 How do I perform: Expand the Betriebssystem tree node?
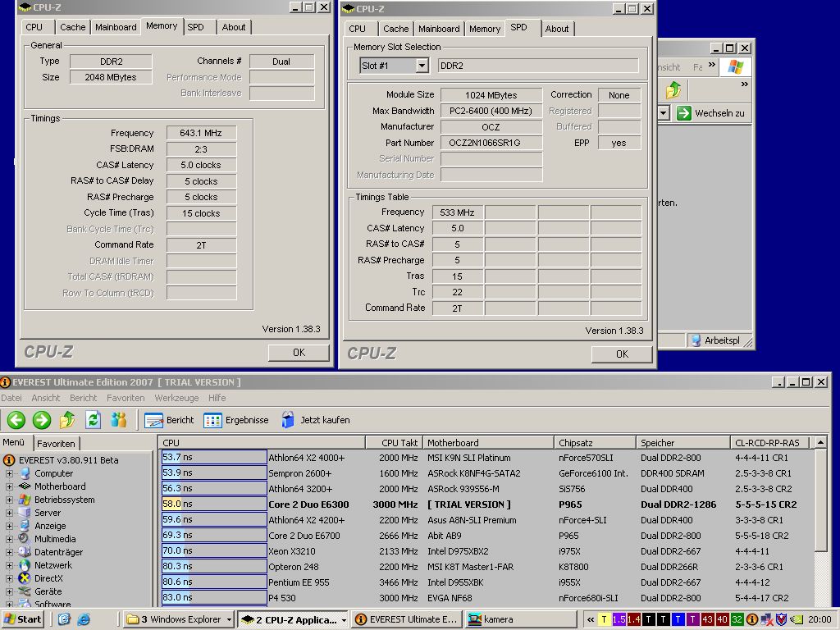(9, 500)
